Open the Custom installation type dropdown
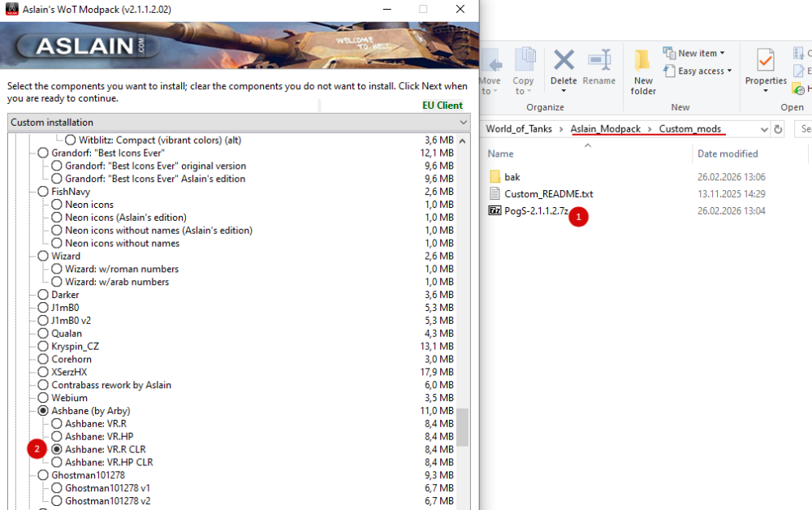The width and height of the screenshot is (812, 510). pos(239,122)
